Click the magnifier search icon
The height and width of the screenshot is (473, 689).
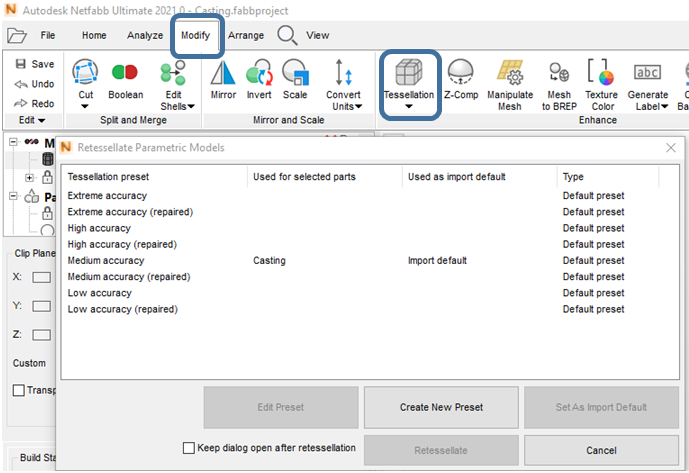[x=287, y=35]
